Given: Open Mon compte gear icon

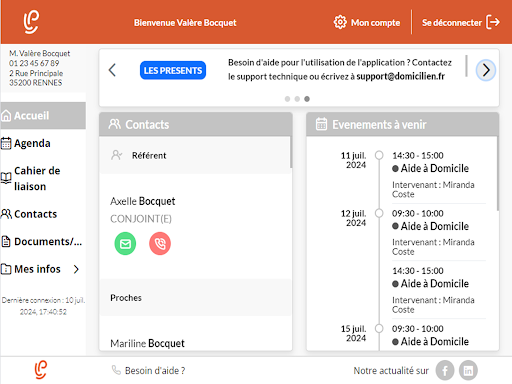Looking at the screenshot, I should [340, 22].
